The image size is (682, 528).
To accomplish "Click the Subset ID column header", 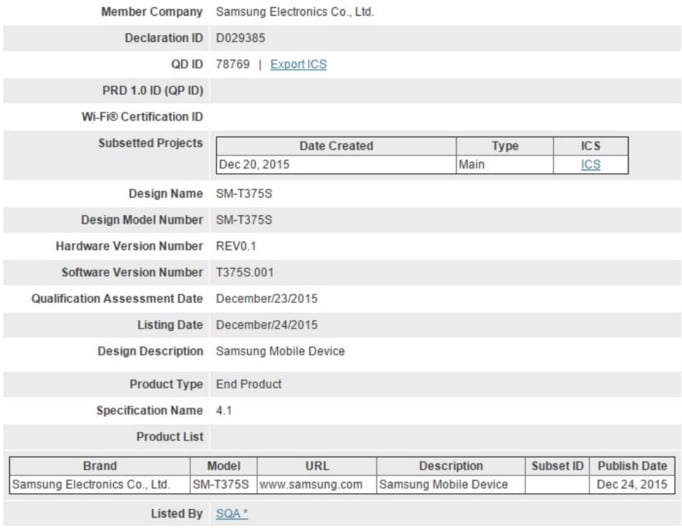I will [x=557, y=466].
